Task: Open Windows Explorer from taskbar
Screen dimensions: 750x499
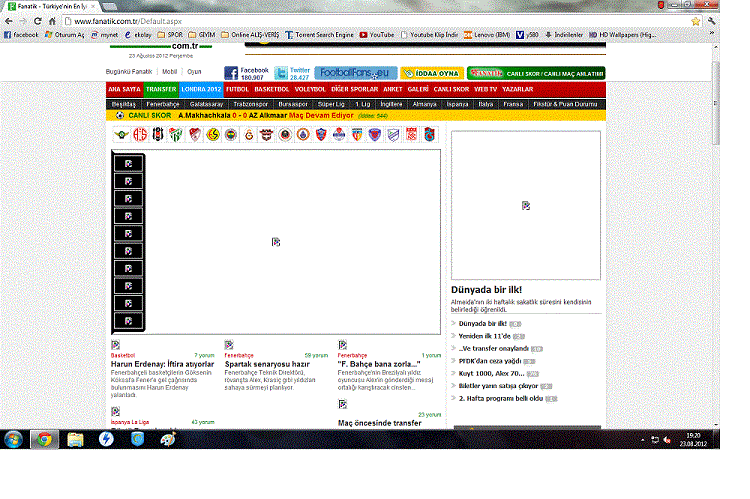Action: [75, 439]
